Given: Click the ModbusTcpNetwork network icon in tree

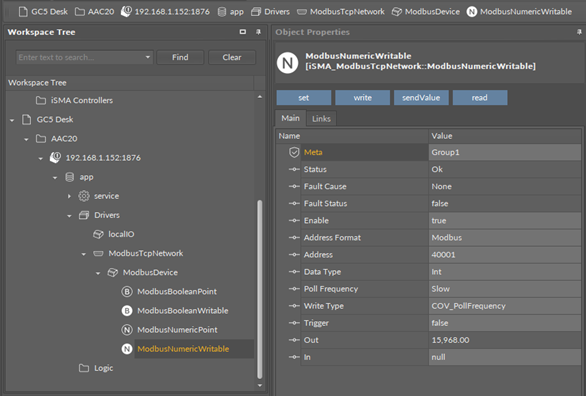Looking at the screenshot, I should (x=98, y=253).
